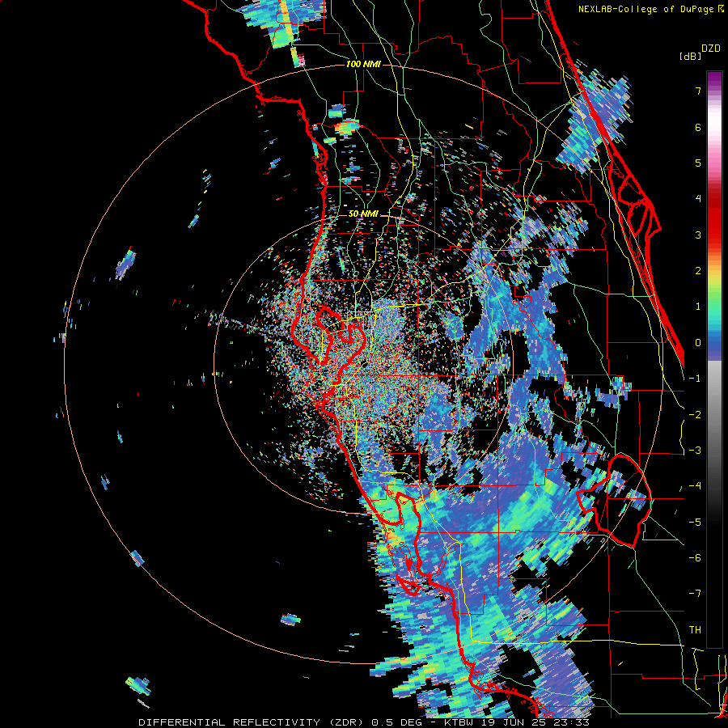Click the 50 NMI range ring label
Viewport: 728px width, 728px height.
pos(363,214)
